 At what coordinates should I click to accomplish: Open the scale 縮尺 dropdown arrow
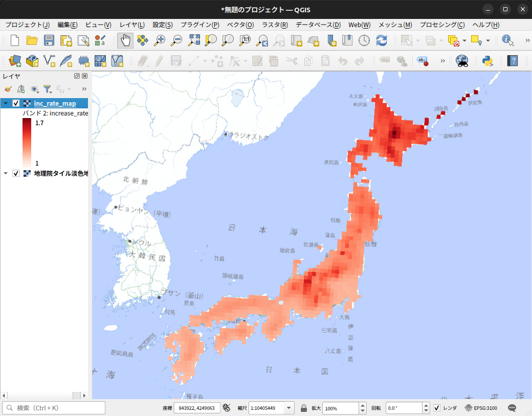289,408
